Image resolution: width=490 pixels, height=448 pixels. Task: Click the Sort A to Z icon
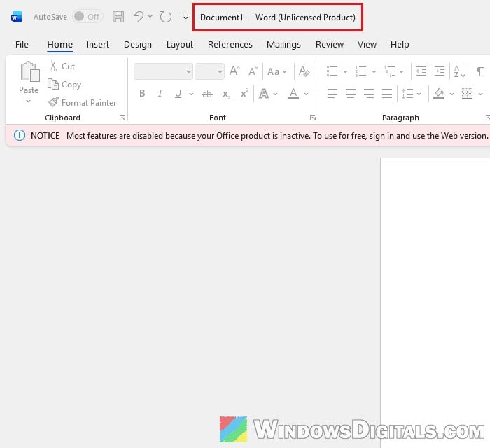coord(460,71)
